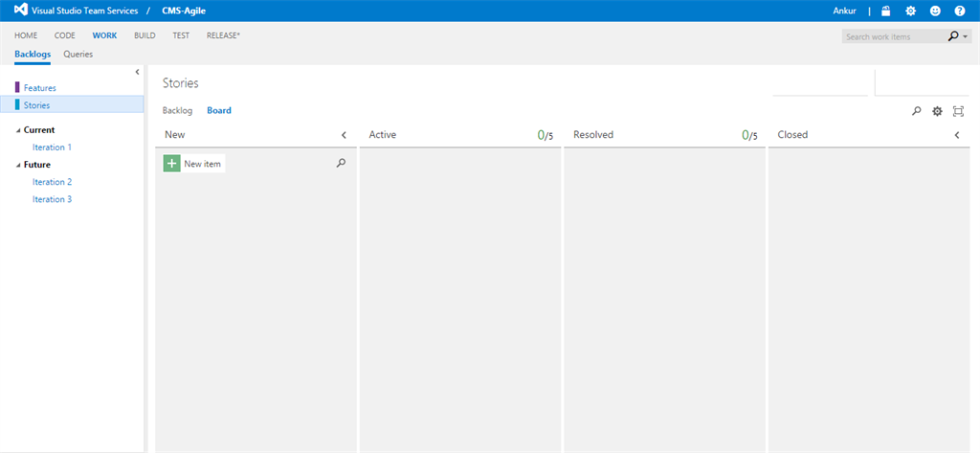The width and height of the screenshot is (980, 453).
Task: Open Iteration 3
Action: coord(52,199)
